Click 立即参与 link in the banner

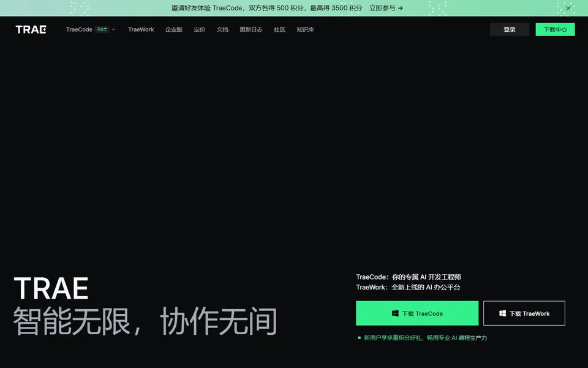(x=382, y=8)
